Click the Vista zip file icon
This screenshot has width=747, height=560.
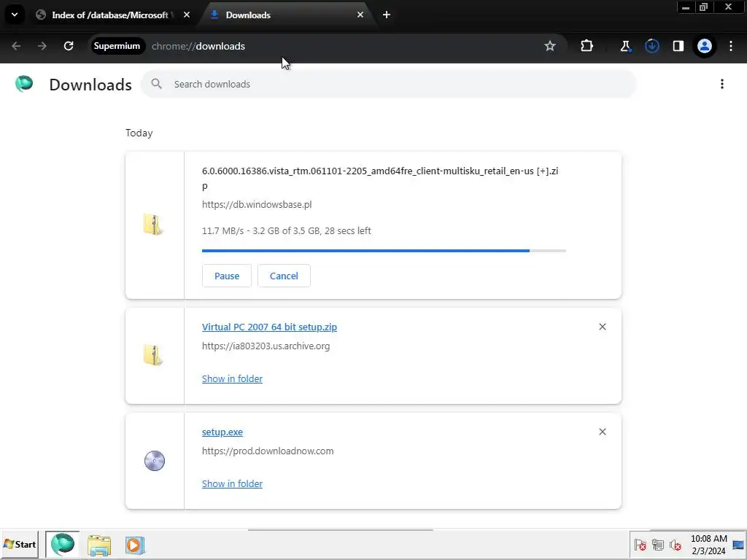pos(153,225)
